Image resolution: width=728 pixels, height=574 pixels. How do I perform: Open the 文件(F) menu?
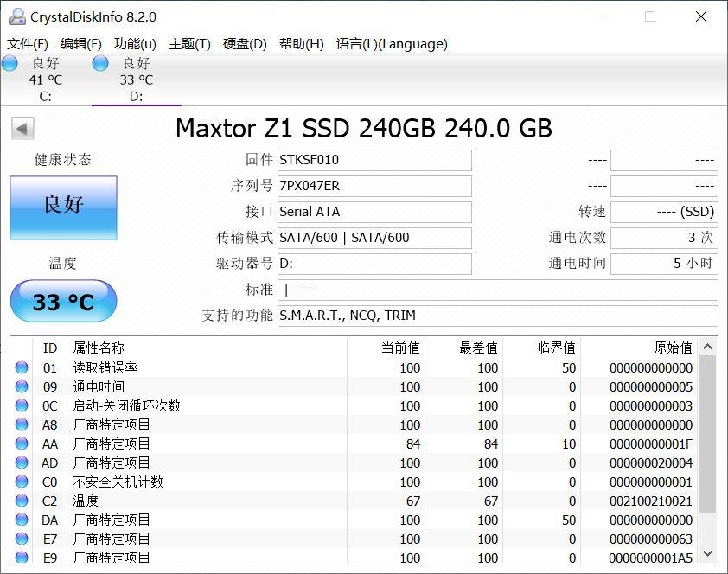[x=28, y=44]
